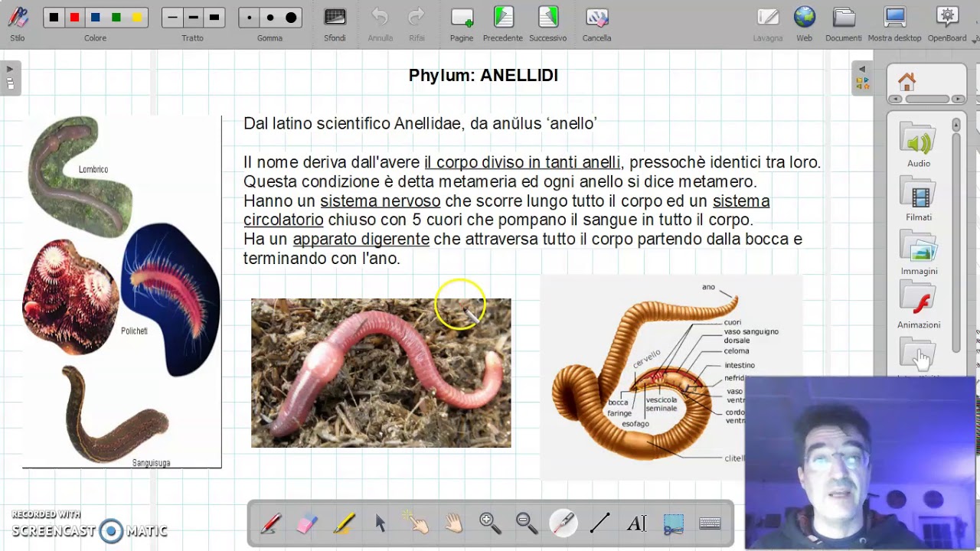
Task: Choose the largest Gomma eraser size
Action: point(291,18)
